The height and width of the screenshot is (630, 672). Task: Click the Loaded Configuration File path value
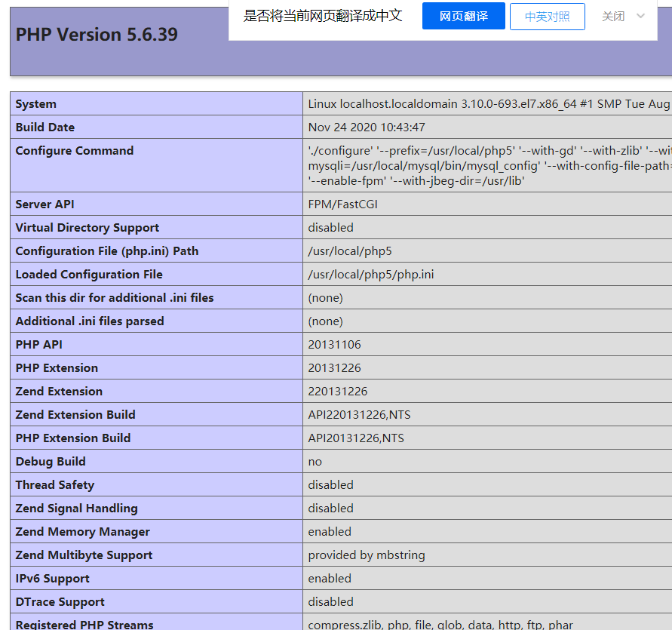(x=370, y=275)
